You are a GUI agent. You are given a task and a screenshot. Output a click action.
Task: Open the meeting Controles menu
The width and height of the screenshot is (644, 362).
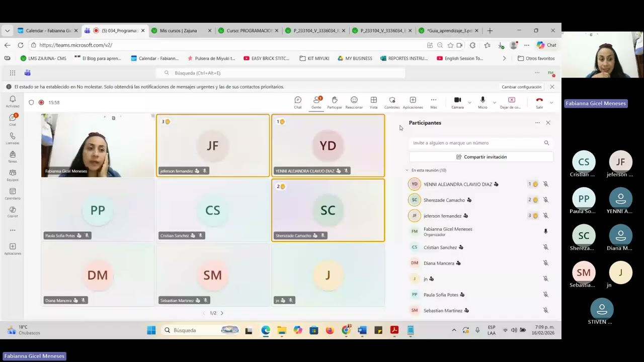[392, 103]
